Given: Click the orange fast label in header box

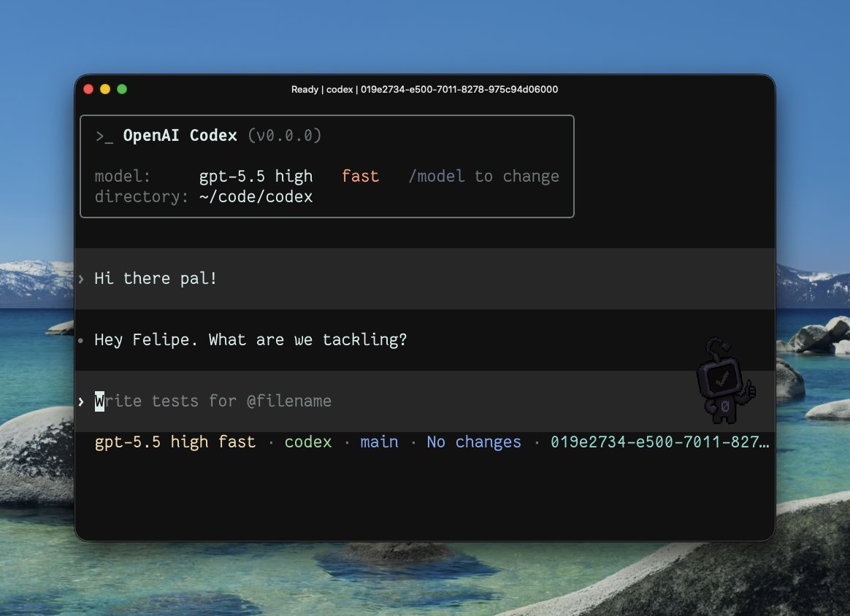Looking at the screenshot, I should 360,177.
